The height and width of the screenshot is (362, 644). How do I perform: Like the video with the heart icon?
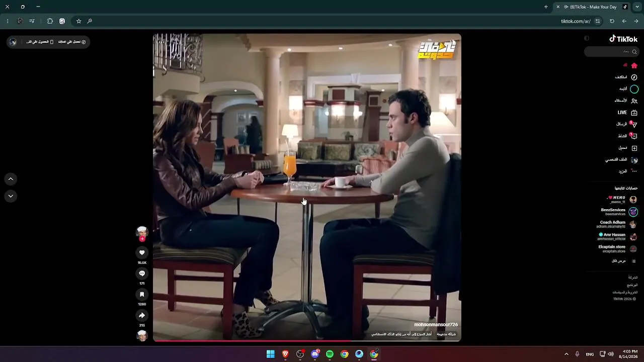point(142,253)
